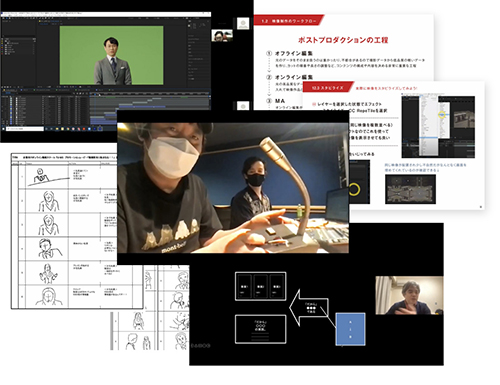Image resolution: width=500 pixels, height=385 pixels.
Task: Click the top participant avatar tile
Action: click(x=243, y=23)
